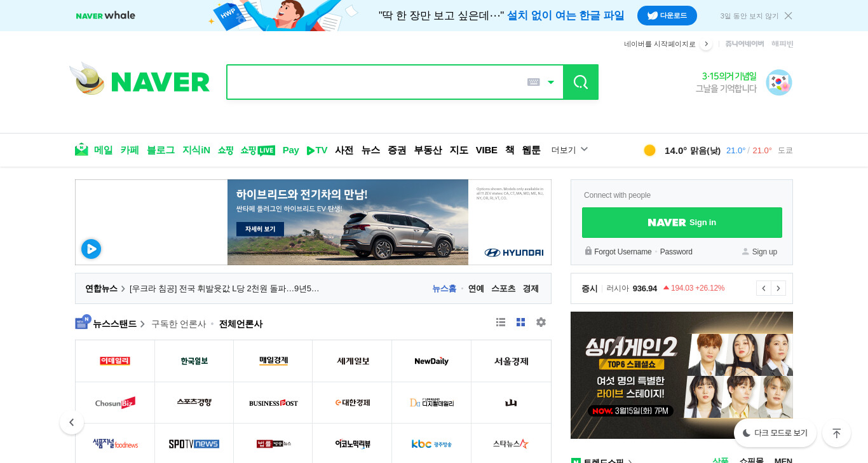Image resolution: width=868 pixels, height=463 pixels.
Task: Open VIBE menu
Action: (487, 150)
